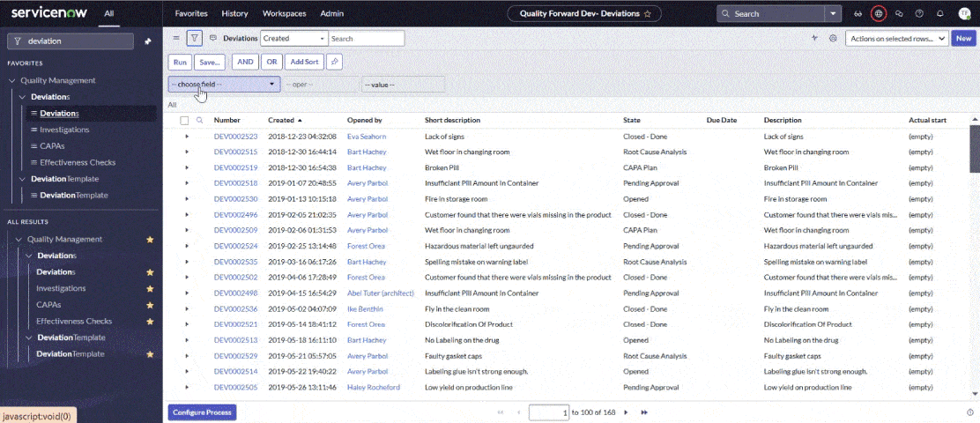Collapse Quality Management under Favorites
Screen dimensions: 980x423
(12, 80)
